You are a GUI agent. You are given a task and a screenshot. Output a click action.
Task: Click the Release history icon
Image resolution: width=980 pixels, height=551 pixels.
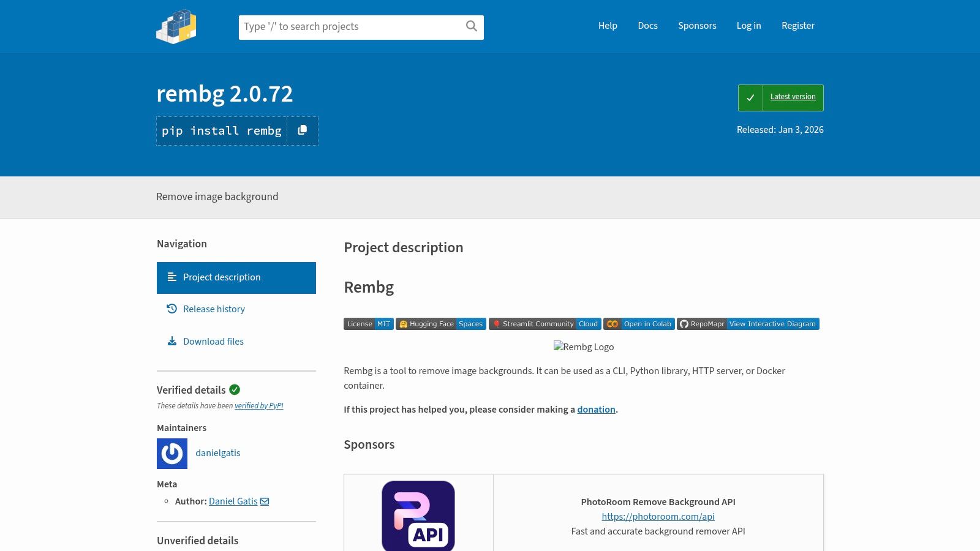pos(172,309)
